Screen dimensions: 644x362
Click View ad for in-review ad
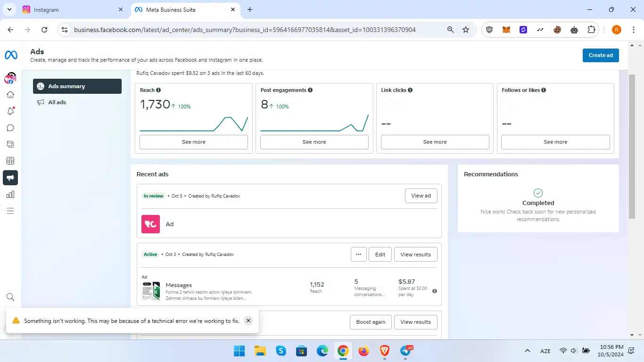(x=421, y=196)
